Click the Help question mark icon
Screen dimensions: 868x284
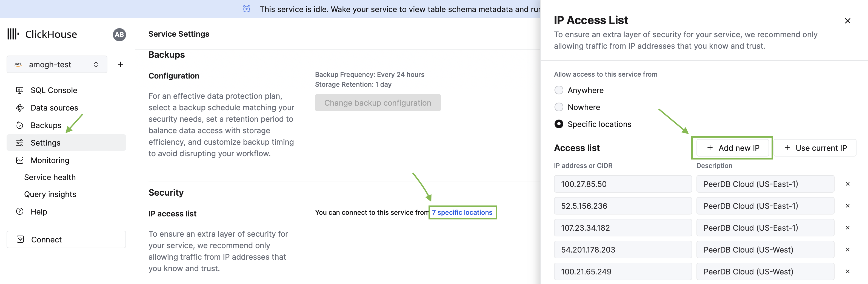pos(20,211)
